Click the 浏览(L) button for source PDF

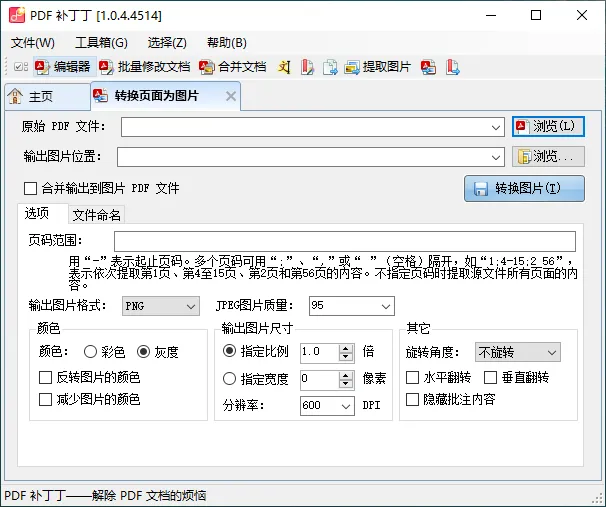pyautogui.click(x=548, y=126)
